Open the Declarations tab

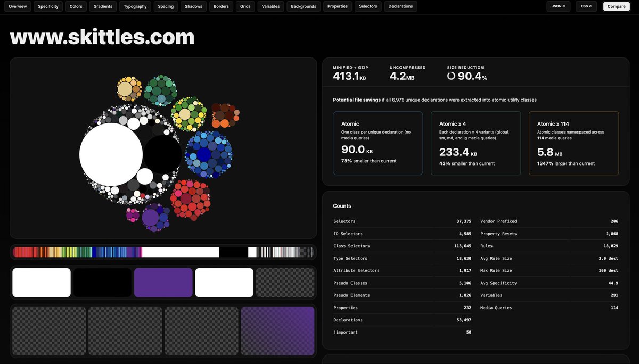tap(400, 6)
